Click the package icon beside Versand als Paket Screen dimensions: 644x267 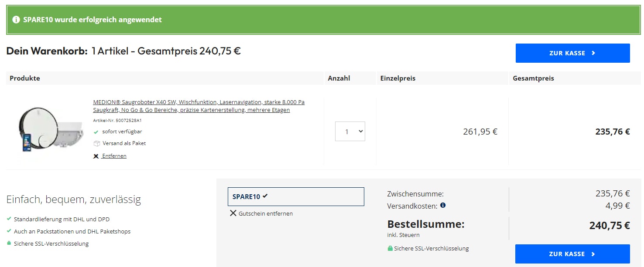pyautogui.click(x=96, y=143)
